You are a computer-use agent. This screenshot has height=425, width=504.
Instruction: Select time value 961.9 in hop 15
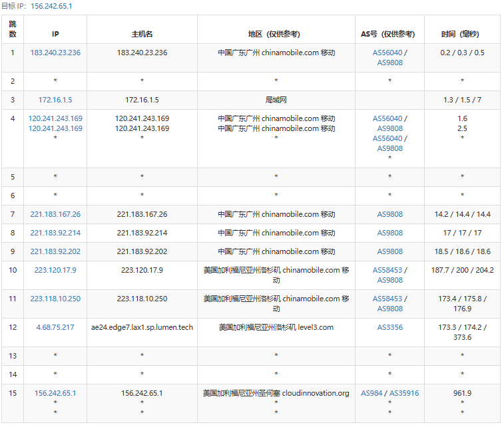tap(462, 393)
